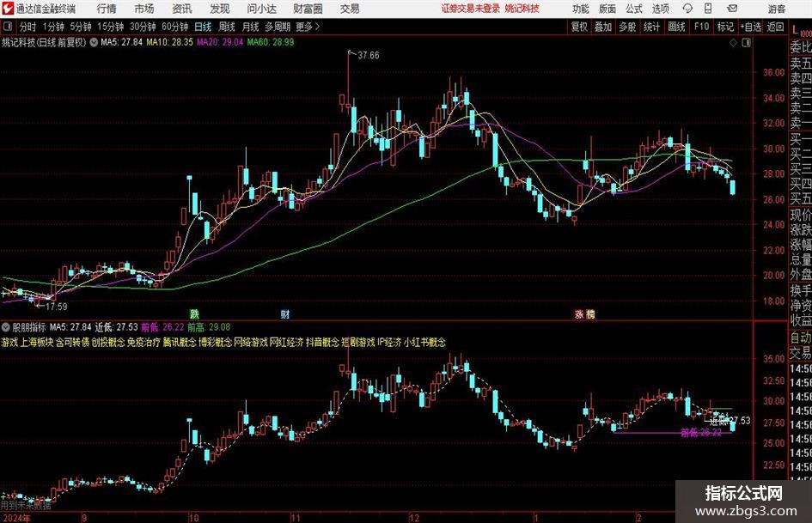Click the 腾讯概念 concept tag
Viewport: 812px width, 523px height.
point(180,342)
